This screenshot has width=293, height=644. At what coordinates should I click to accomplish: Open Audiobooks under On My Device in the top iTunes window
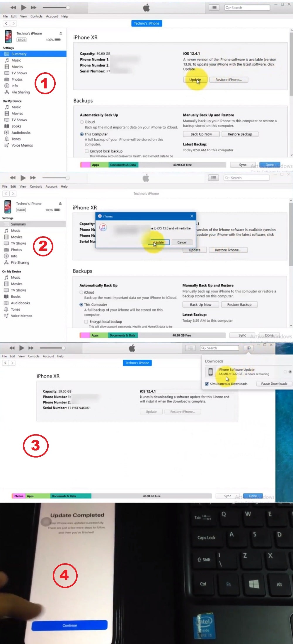[x=21, y=133]
